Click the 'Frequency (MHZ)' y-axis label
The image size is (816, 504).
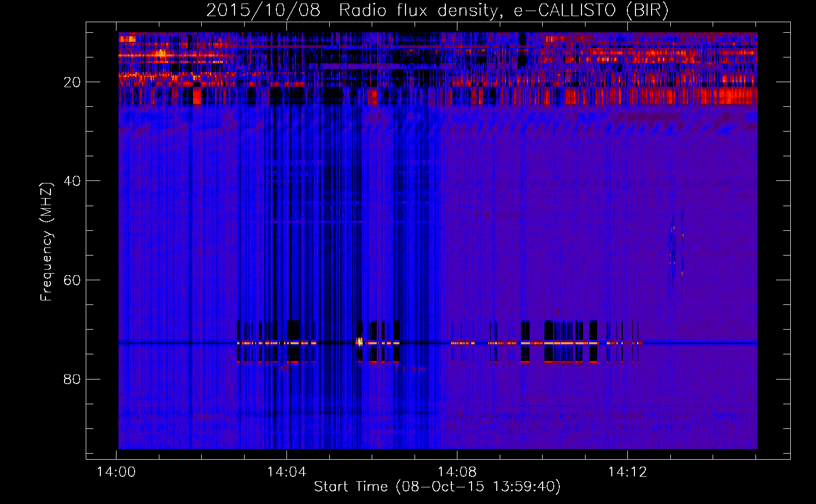point(46,242)
